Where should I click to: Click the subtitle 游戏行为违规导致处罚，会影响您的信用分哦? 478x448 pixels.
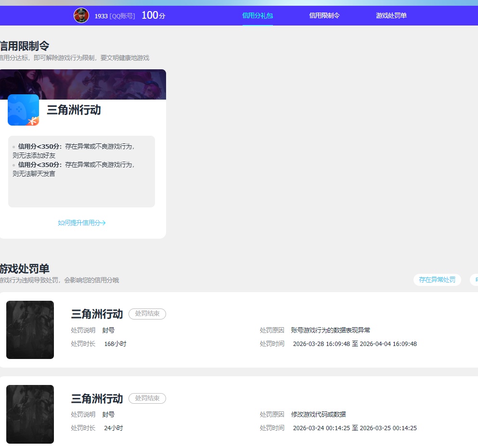coord(59,280)
